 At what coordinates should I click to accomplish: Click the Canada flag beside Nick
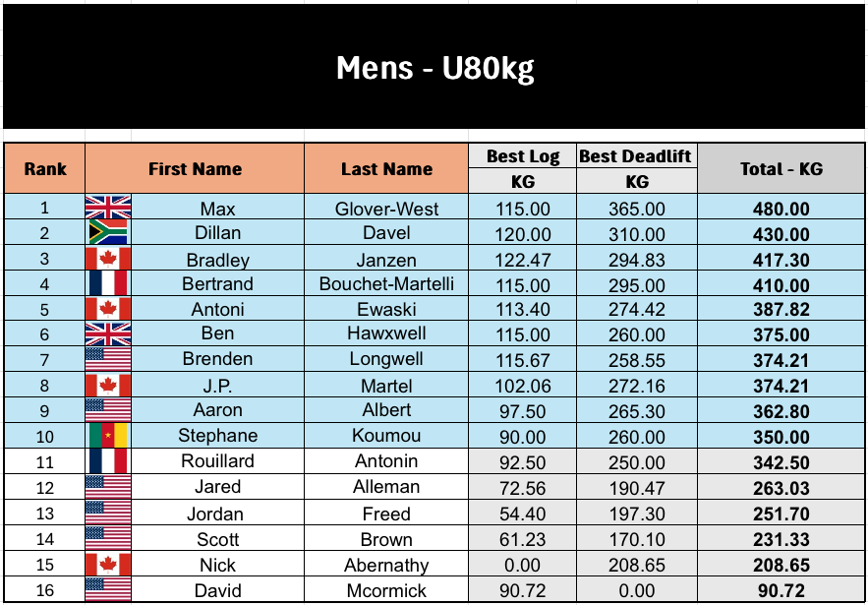tap(108, 564)
